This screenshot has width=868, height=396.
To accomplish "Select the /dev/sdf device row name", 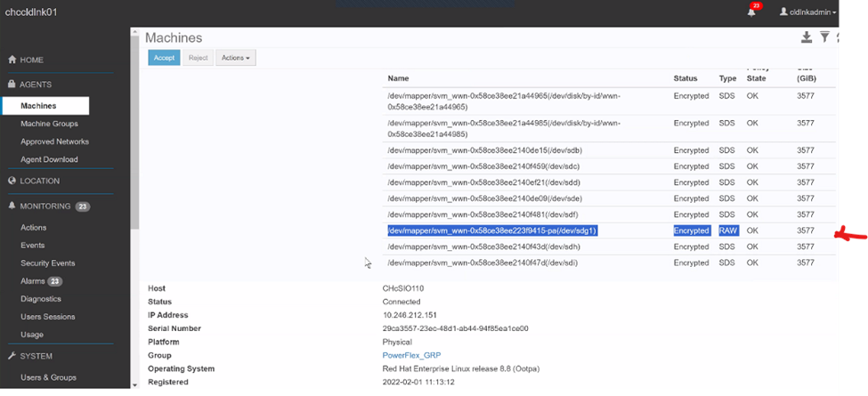I will (x=483, y=214).
